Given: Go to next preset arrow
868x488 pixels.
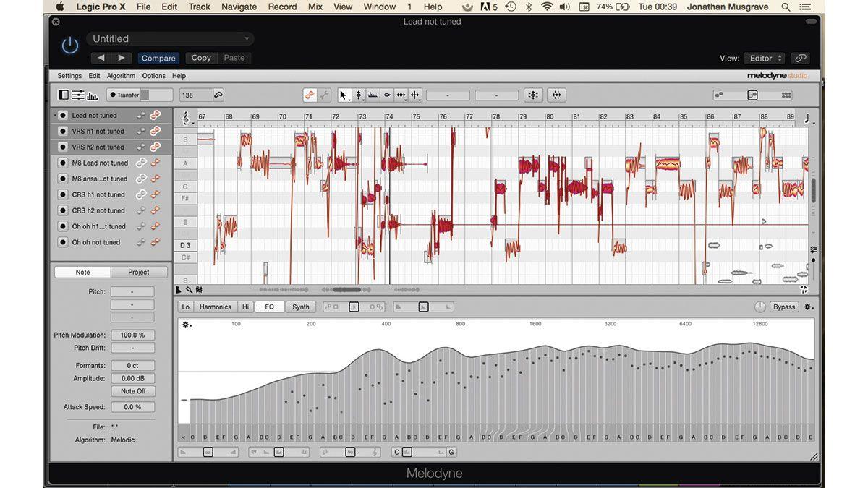Looking at the screenshot, I should 121,58.
